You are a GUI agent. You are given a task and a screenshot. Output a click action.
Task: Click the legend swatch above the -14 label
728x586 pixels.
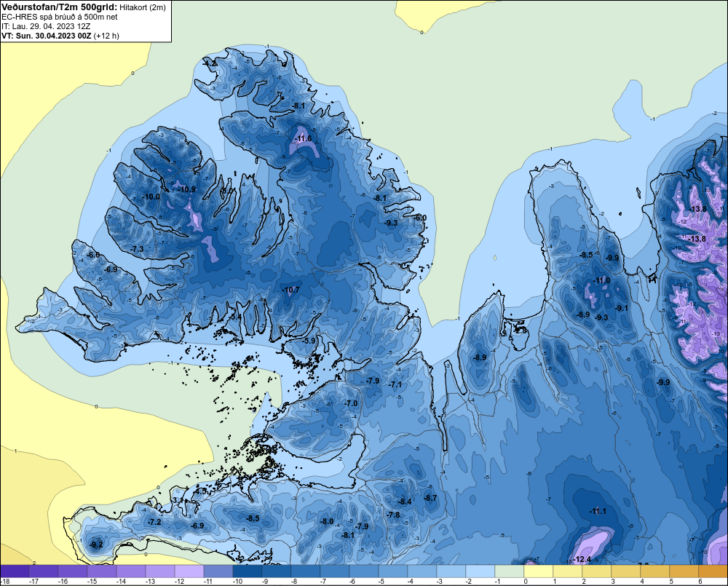pyautogui.click(x=131, y=571)
